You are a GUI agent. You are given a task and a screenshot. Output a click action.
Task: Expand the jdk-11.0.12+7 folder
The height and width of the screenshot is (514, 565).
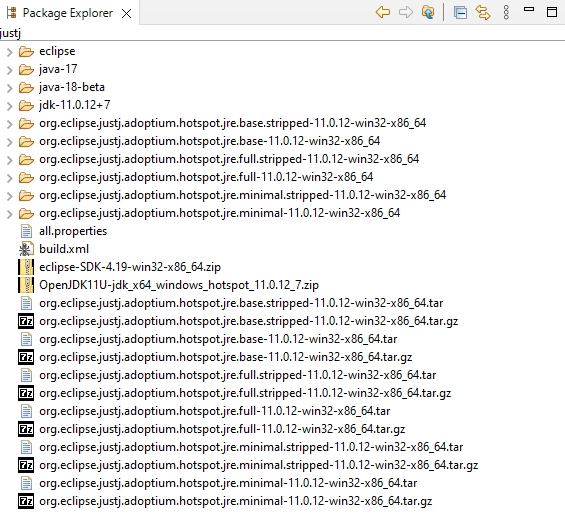10,106
